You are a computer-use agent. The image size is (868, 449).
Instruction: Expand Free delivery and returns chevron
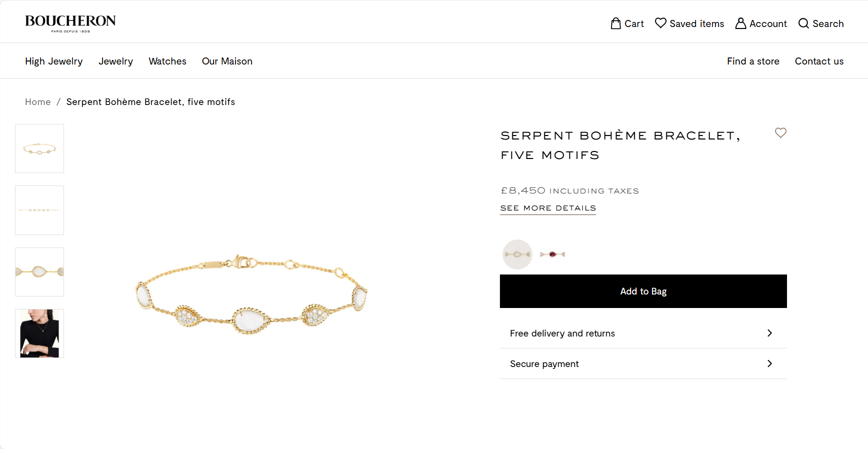click(769, 333)
